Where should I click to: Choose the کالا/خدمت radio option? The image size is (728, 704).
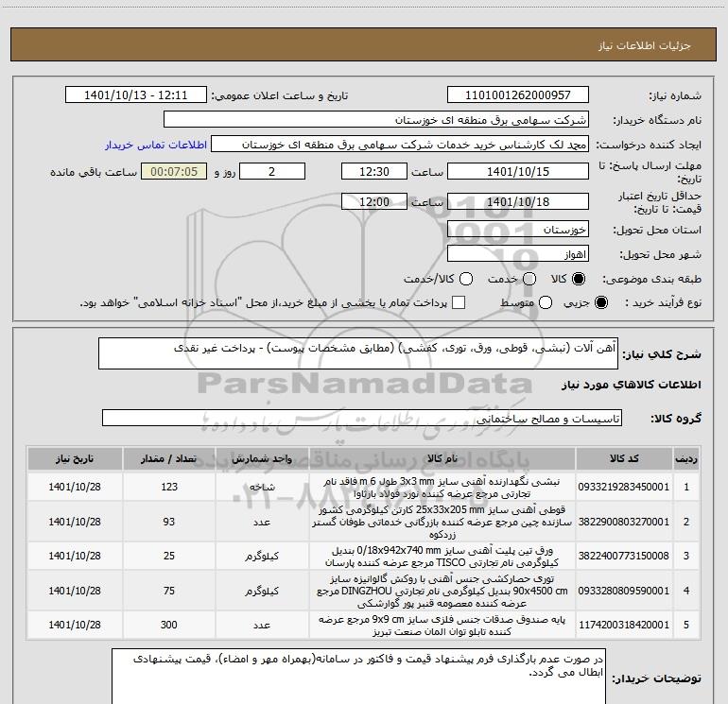coord(466,279)
